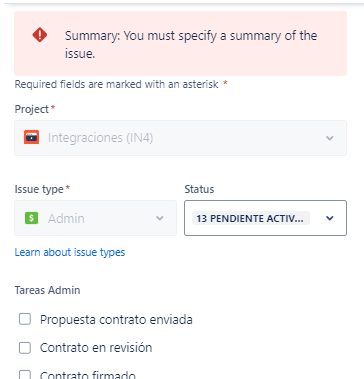Viewport: 364px width, 379px height.
Task: Select the 13 PENDIENTE ACTIV status lozenge
Action: pos(251,218)
